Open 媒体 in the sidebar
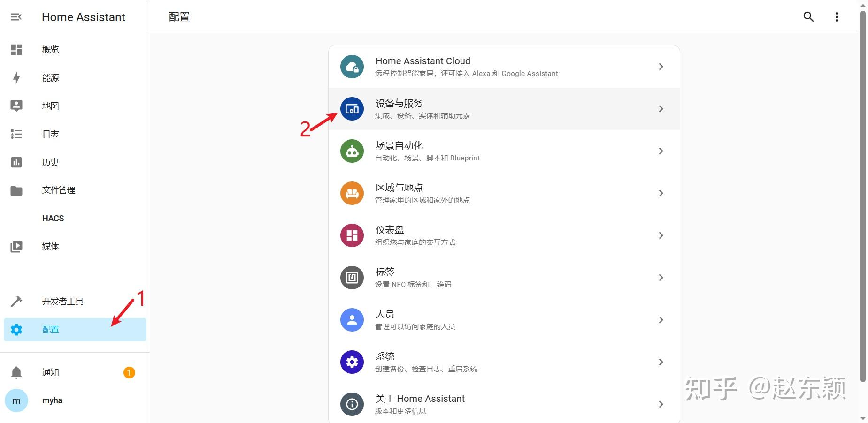Viewport: 868px width, 423px height. pyautogui.click(x=75, y=247)
